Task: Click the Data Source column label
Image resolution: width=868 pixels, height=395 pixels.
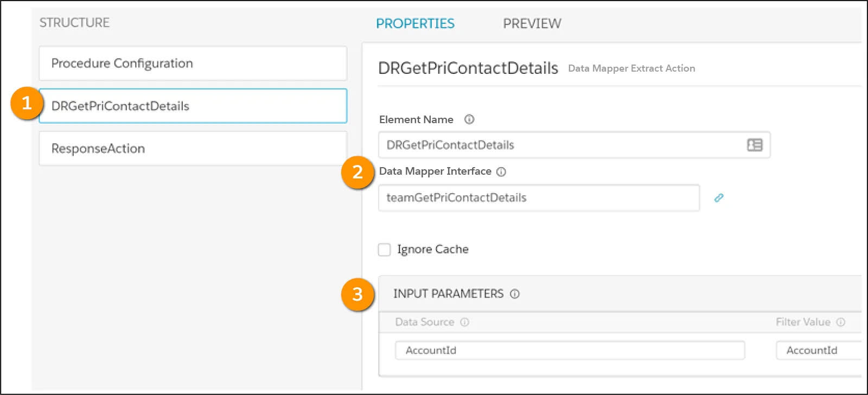Action: [x=424, y=322]
